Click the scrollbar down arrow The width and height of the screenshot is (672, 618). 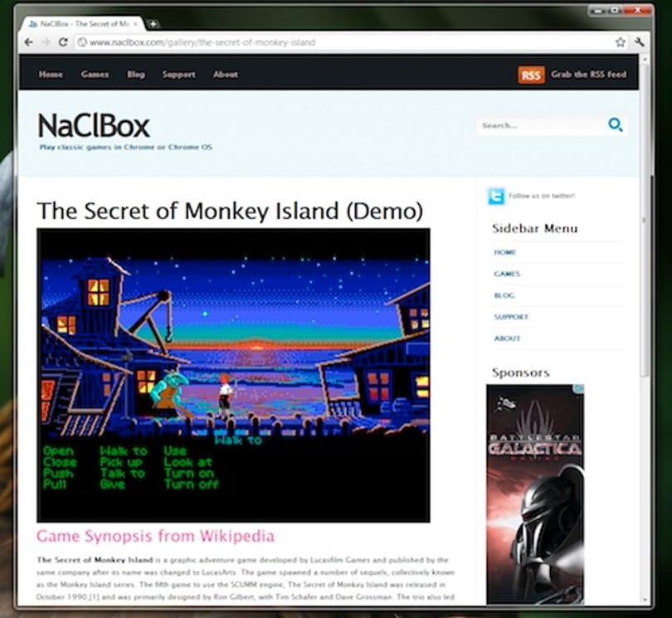(x=645, y=600)
